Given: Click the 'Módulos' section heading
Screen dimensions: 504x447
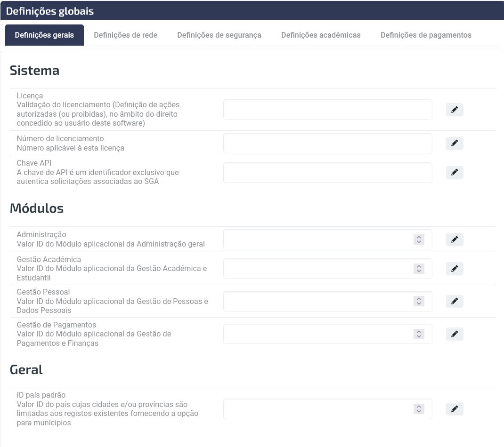Looking at the screenshot, I should [x=37, y=208].
